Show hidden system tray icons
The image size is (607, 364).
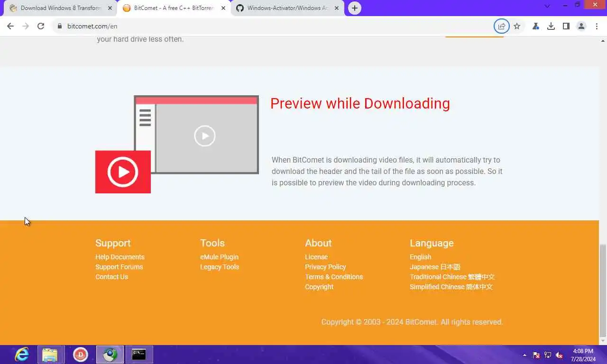click(x=524, y=355)
